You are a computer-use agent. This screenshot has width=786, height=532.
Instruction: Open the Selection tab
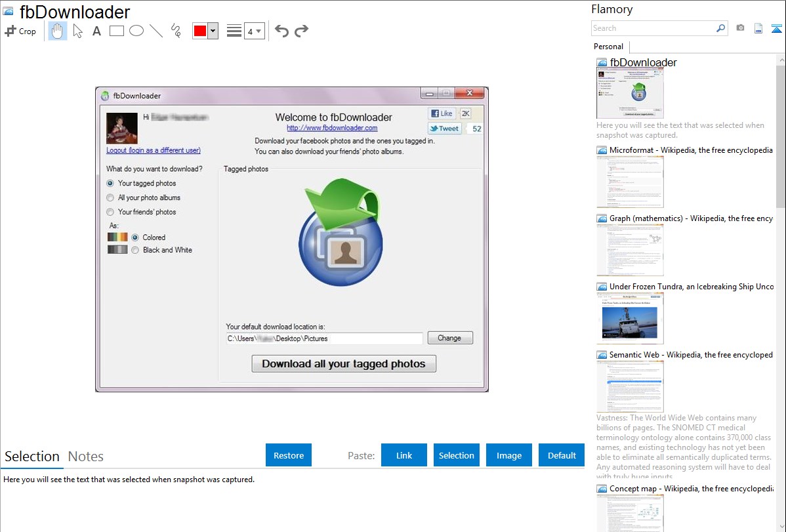(x=32, y=457)
